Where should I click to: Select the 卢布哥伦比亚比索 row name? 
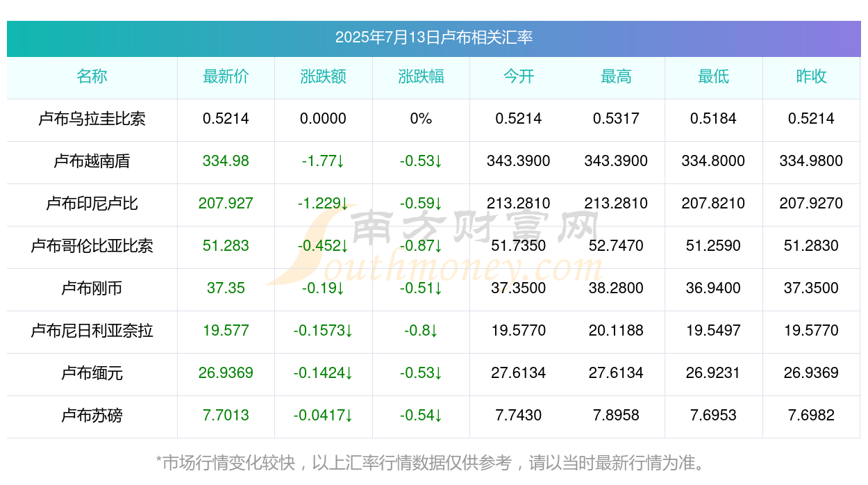(92, 246)
